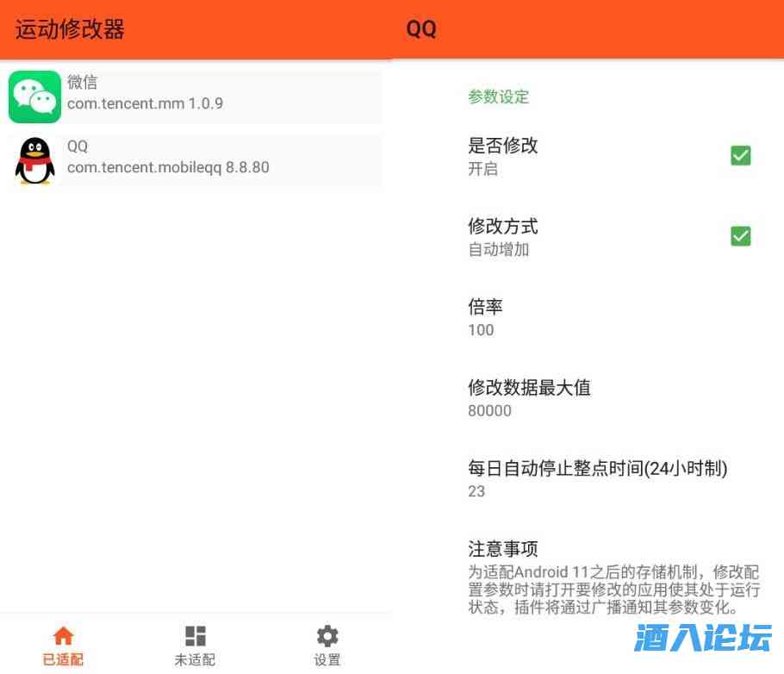Screen dimensions: 784x674
Task: Open the 倍率 setting
Action: (613, 317)
